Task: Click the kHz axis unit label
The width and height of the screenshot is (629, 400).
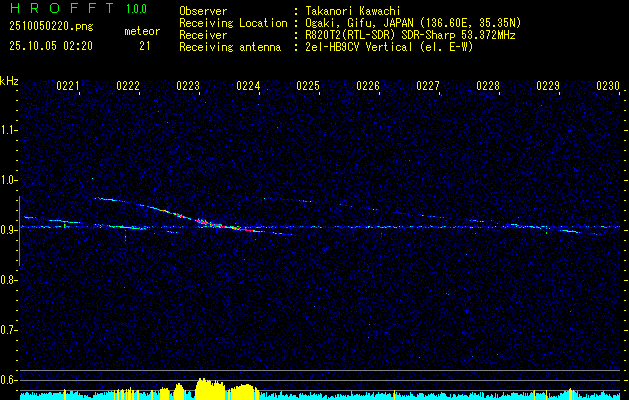Action: [9, 80]
